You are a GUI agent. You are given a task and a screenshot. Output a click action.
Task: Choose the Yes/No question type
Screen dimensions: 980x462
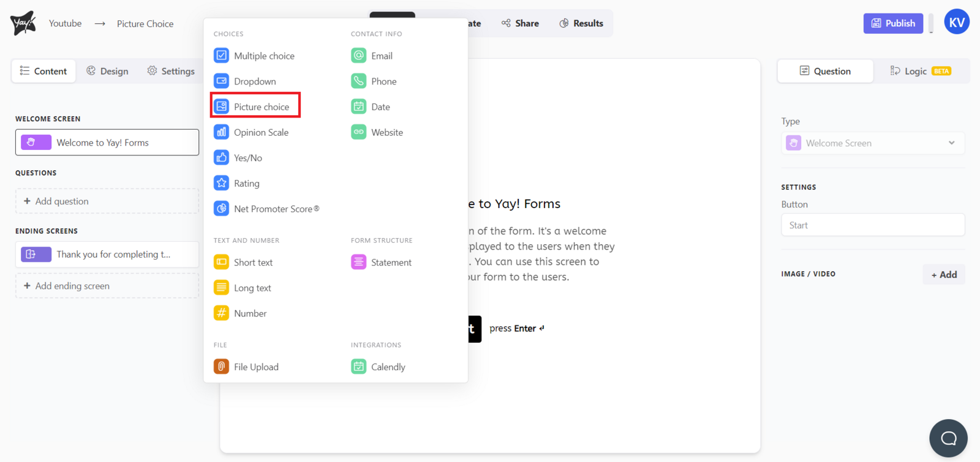[247, 158]
